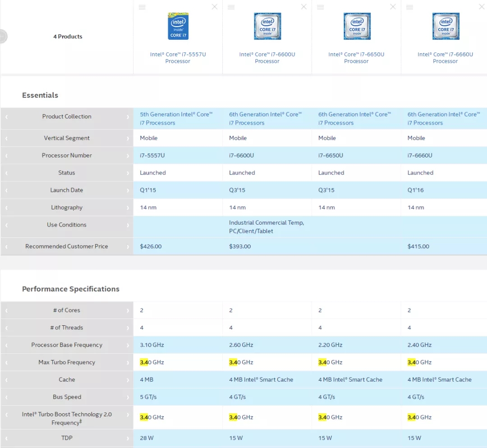487x448 pixels.
Task: Open Intel Core i7-6600U Processor link
Action: pyautogui.click(x=267, y=58)
